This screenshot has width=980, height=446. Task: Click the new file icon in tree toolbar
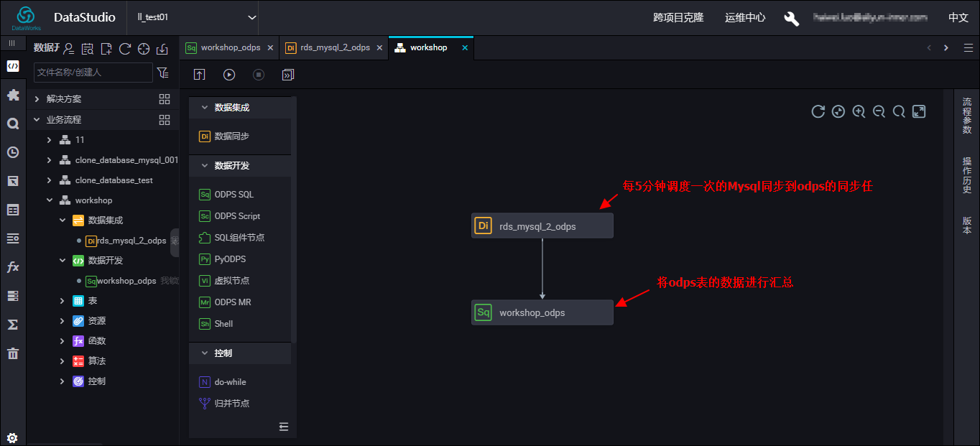(x=106, y=49)
